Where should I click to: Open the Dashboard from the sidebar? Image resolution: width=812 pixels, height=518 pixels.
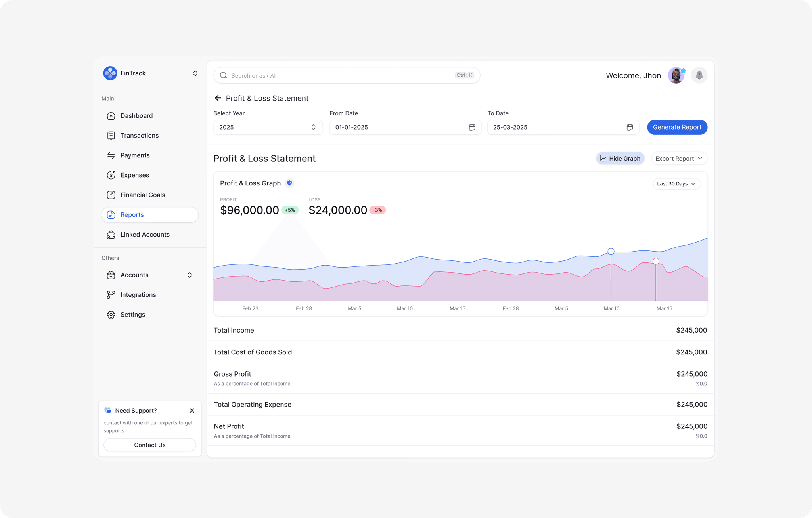[x=136, y=115]
